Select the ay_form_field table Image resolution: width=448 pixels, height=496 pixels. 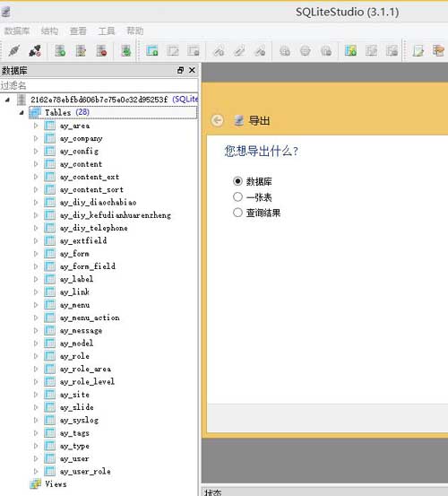tap(88, 266)
